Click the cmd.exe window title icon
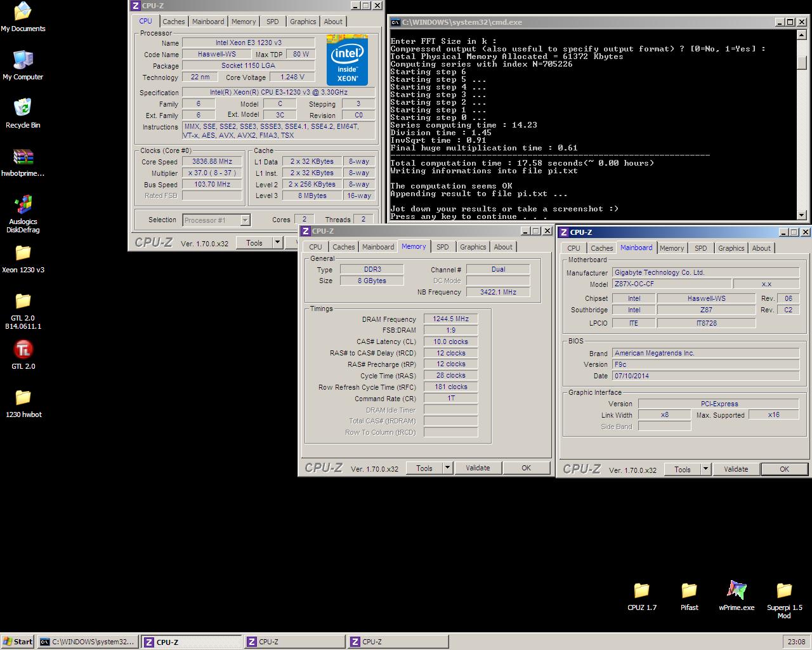Viewport: 812px width, 650px height. click(395, 22)
